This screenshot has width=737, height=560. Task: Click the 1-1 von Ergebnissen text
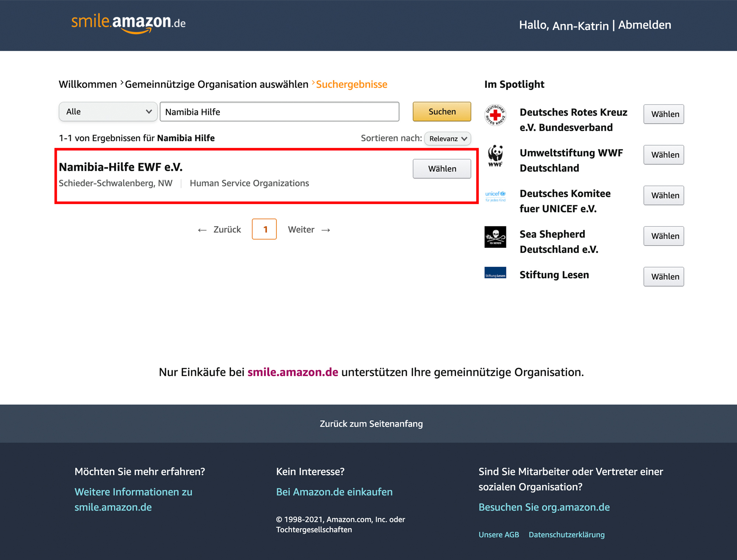click(137, 138)
